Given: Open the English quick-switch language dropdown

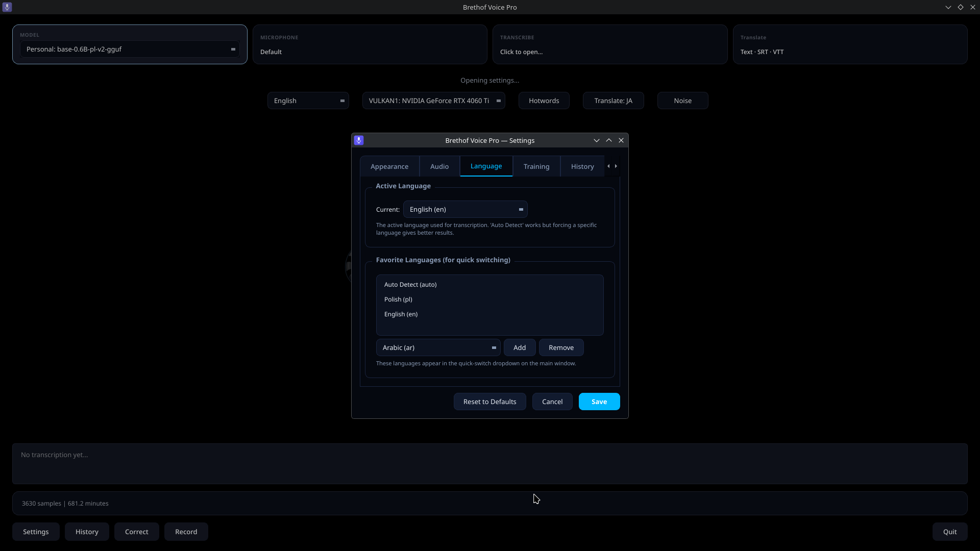Looking at the screenshot, I should pos(308,101).
